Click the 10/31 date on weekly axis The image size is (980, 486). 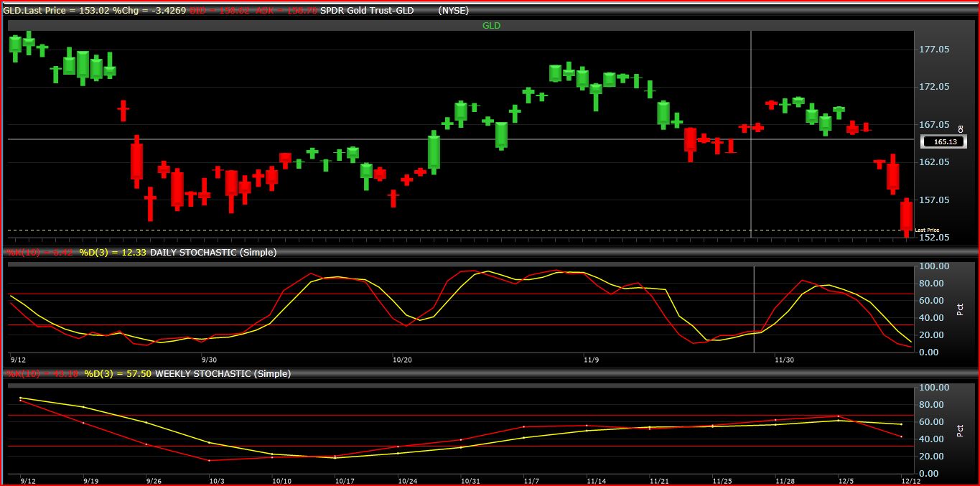tap(470, 480)
